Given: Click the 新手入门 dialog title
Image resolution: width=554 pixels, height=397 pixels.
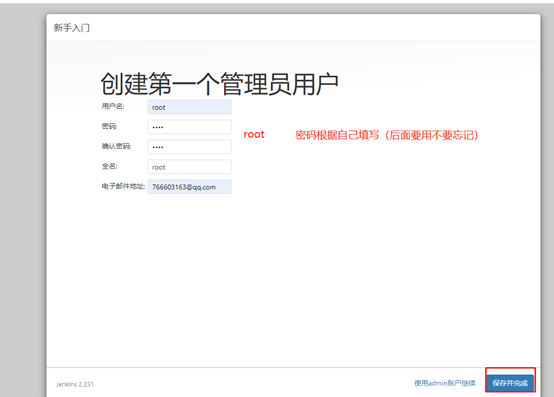Looking at the screenshot, I should pos(72,28).
